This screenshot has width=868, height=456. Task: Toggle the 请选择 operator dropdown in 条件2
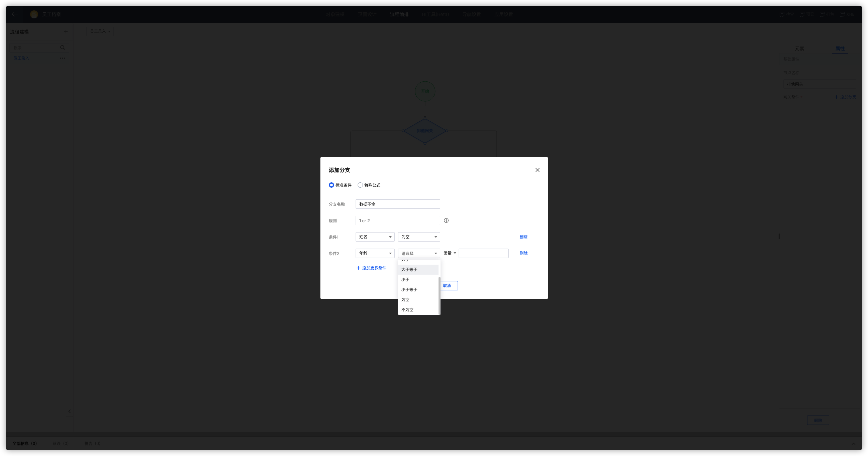[x=419, y=253]
